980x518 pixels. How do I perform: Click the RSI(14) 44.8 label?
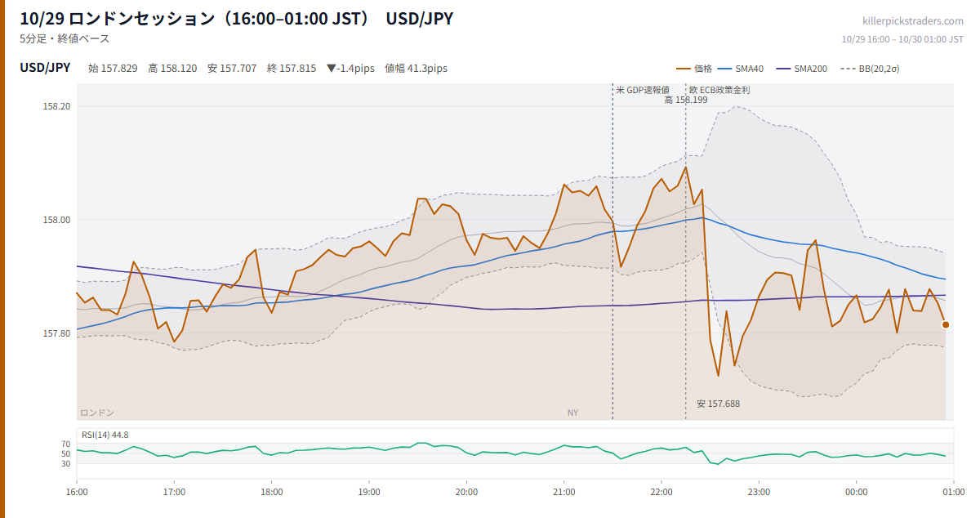tap(105, 435)
